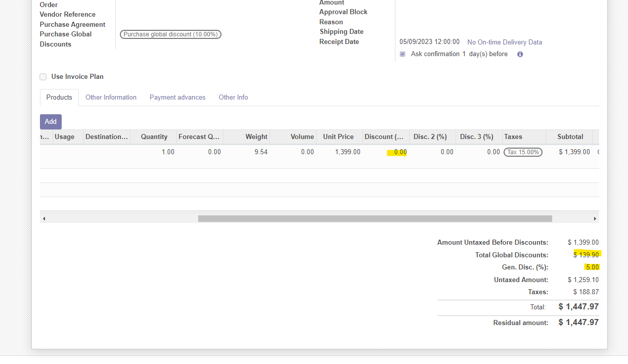Click the left arrow of horizontal scrollbar
628x364 pixels.
click(44, 219)
